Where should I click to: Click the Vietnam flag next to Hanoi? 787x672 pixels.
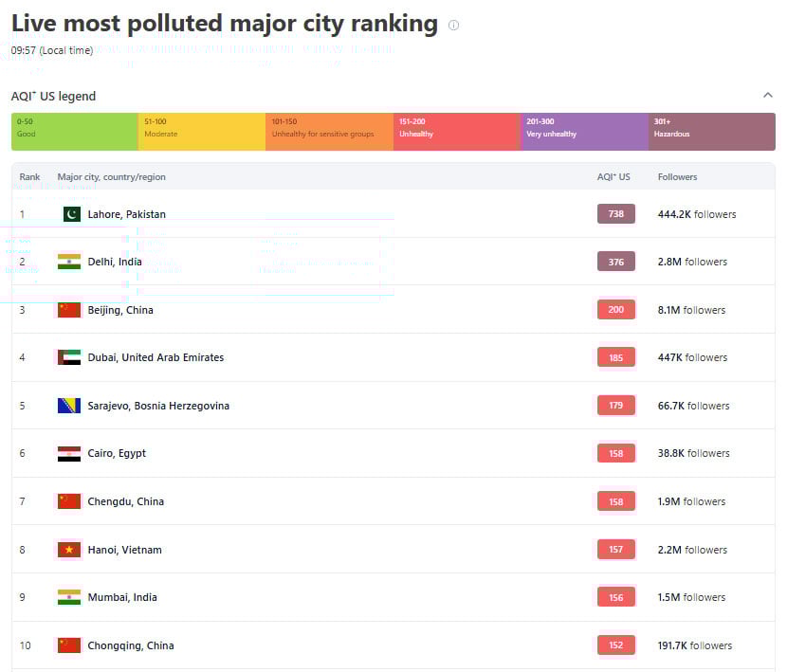pos(69,550)
